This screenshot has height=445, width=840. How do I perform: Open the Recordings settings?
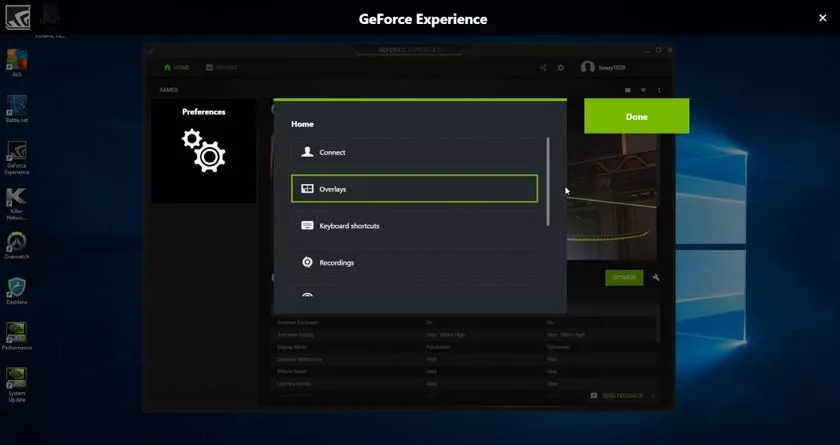(414, 262)
